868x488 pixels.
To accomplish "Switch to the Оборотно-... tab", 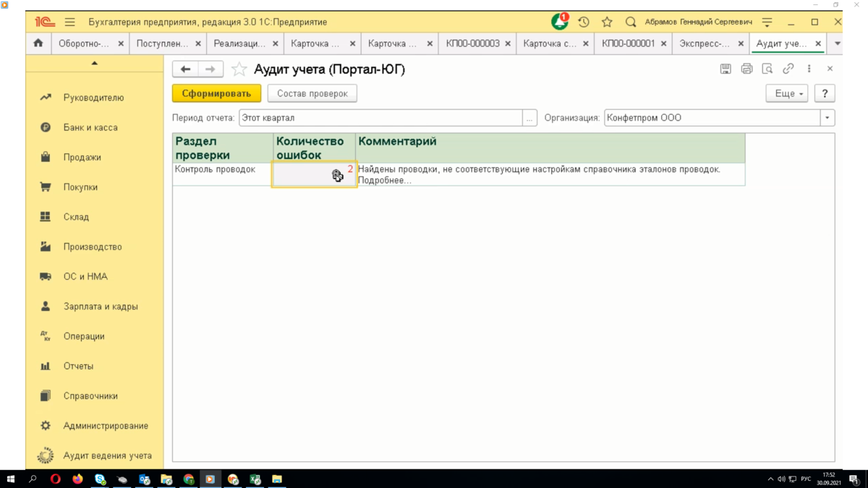I will 84,43.
